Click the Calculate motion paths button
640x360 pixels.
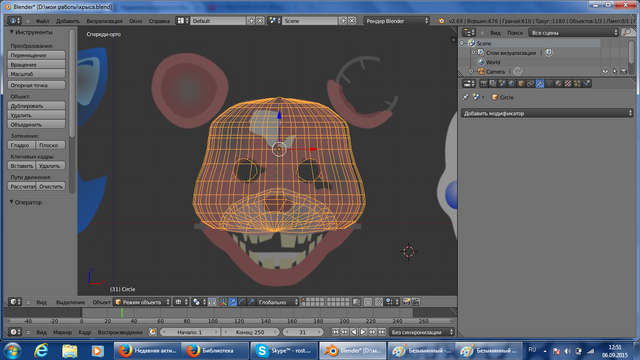22,187
